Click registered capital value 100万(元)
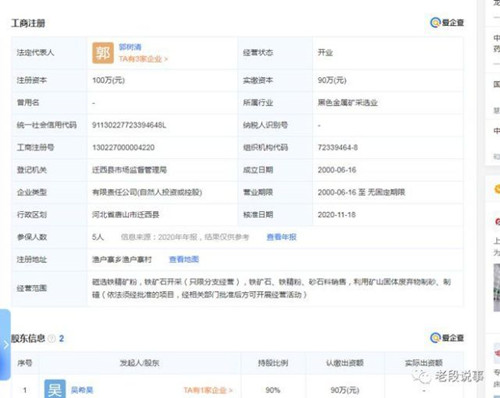The image size is (500, 398). [108, 80]
